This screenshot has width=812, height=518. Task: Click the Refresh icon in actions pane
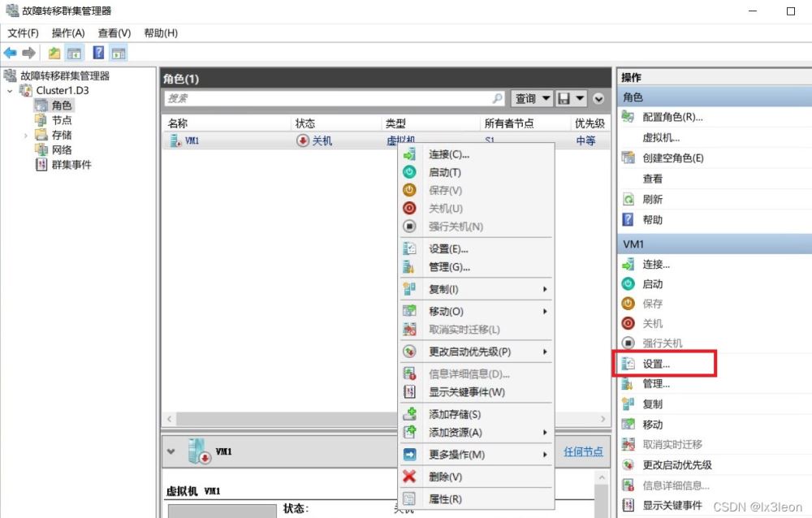pyautogui.click(x=628, y=199)
